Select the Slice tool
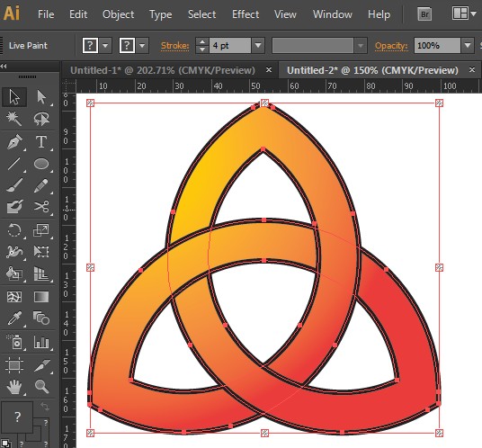The image size is (482, 448). coord(41,365)
